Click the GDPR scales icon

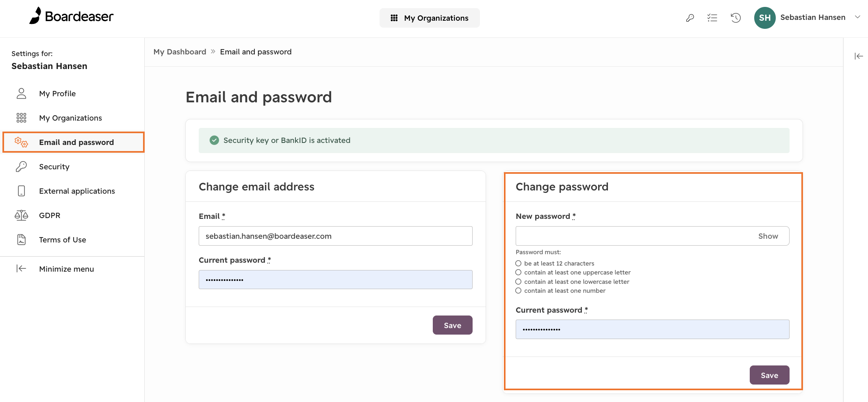22,215
